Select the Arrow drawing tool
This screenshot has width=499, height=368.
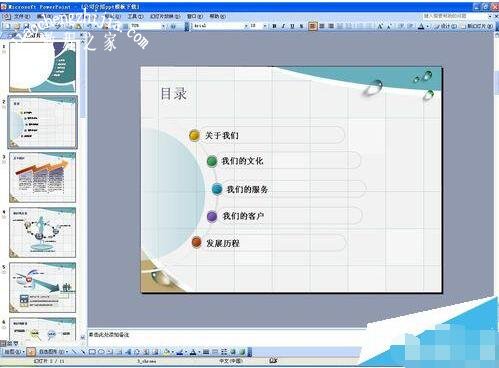83,352
